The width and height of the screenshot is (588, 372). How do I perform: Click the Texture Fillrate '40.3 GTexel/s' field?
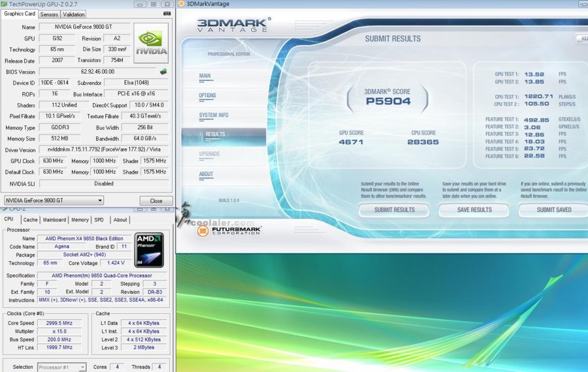pos(145,116)
